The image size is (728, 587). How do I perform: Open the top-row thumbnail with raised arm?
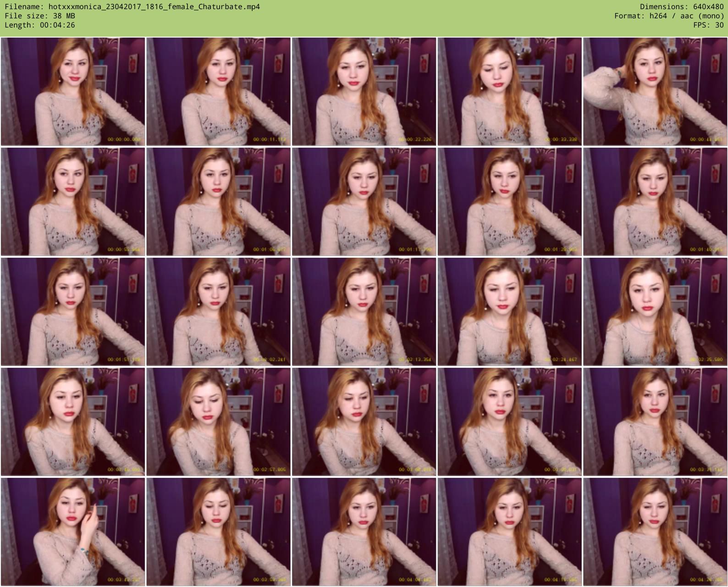click(x=655, y=92)
